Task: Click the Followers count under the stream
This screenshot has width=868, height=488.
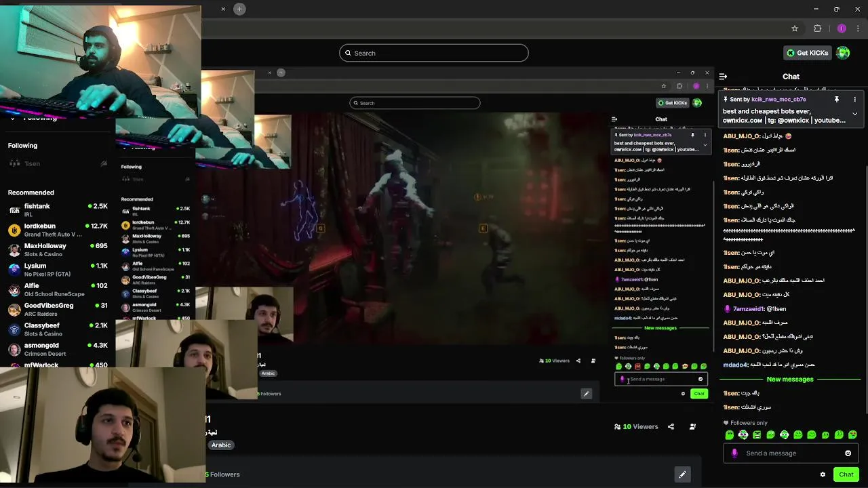Action: tap(222, 474)
